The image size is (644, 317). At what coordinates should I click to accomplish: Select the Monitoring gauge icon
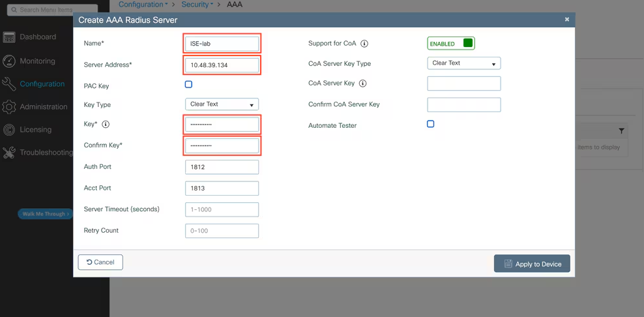pos(9,61)
